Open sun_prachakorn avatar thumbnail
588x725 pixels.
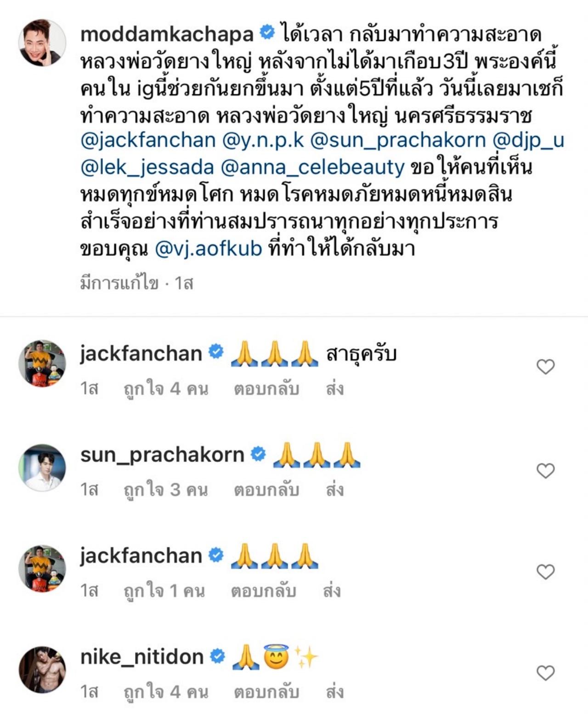[42, 468]
